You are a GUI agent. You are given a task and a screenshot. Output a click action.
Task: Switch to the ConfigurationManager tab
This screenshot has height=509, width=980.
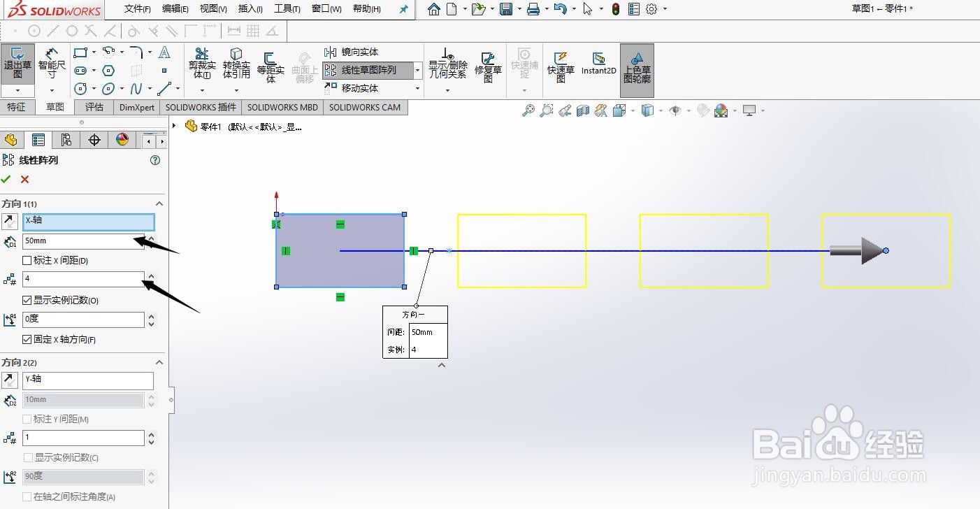click(x=66, y=140)
